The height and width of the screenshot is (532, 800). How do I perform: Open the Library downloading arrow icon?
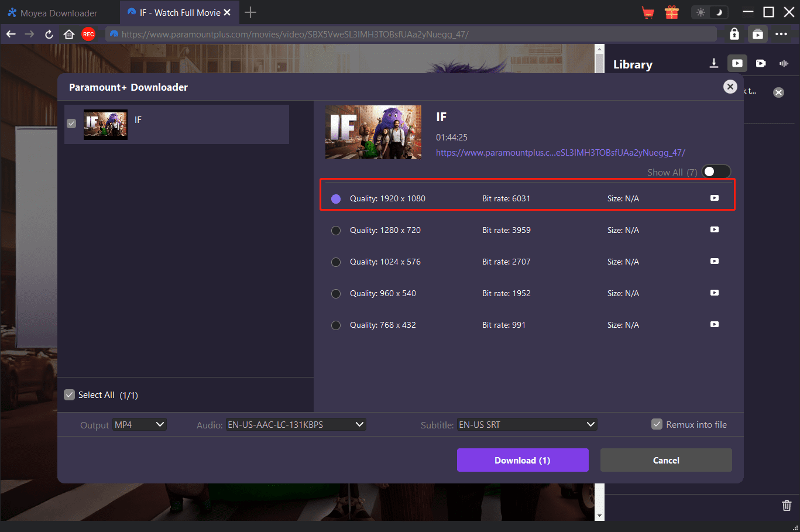714,63
